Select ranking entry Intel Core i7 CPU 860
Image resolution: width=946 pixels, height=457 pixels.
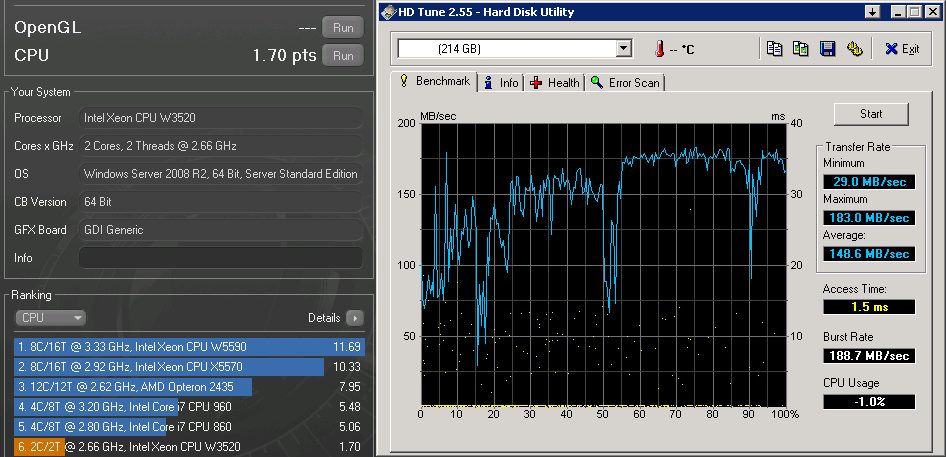(189, 427)
